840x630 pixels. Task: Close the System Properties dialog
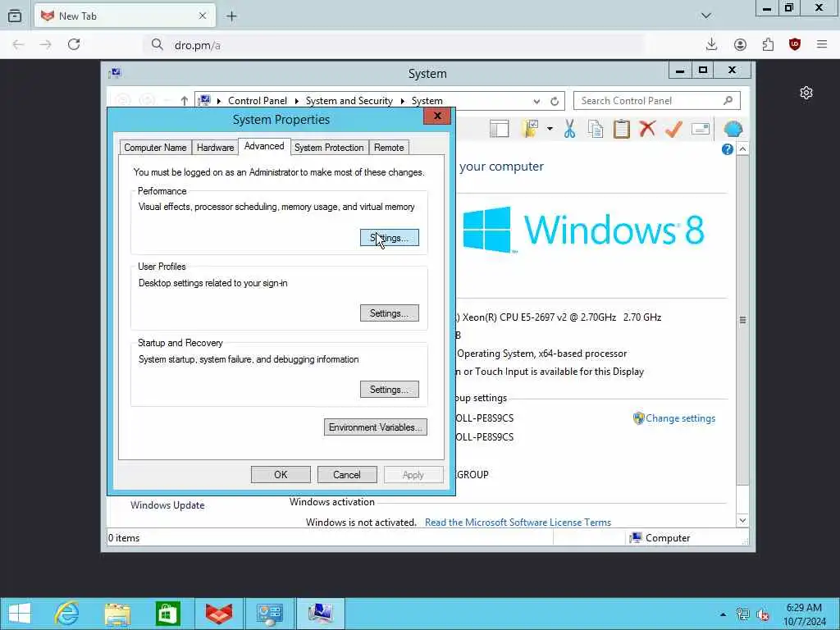pyautogui.click(x=437, y=116)
